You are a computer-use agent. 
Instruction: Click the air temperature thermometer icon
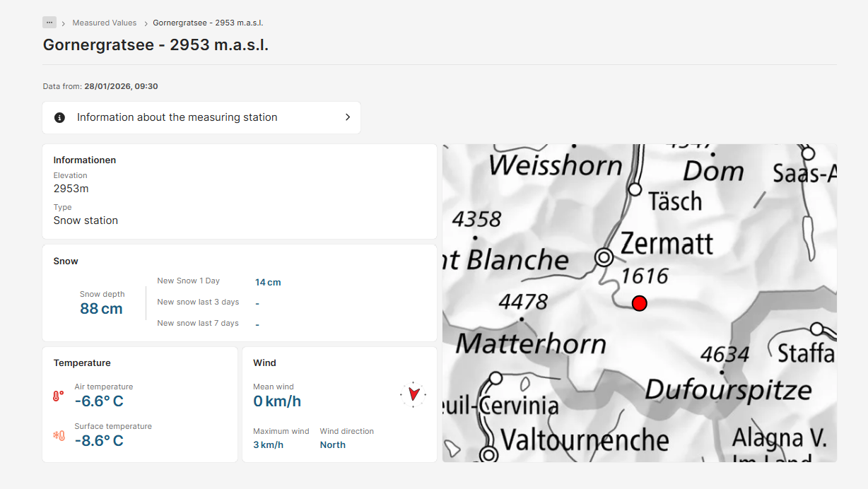click(x=59, y=396)
